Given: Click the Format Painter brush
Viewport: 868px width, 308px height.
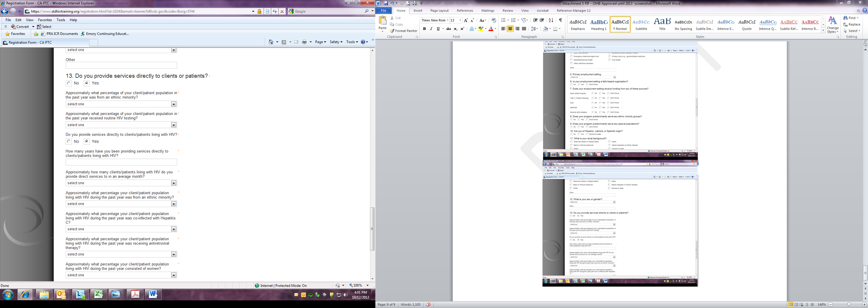Looking at the screenshot, I should tap(403, 31).
